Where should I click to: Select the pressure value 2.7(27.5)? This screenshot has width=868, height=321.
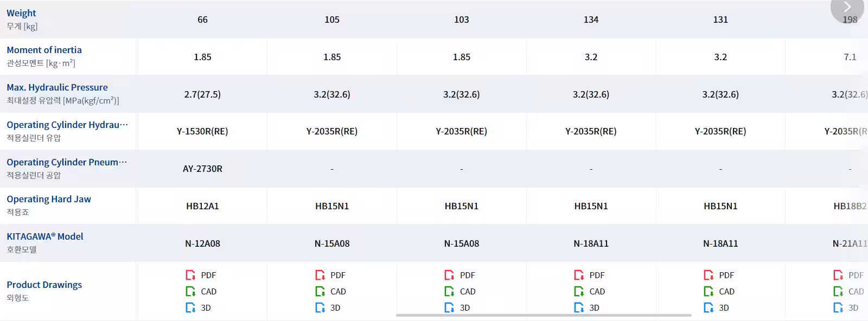[202, 94]
